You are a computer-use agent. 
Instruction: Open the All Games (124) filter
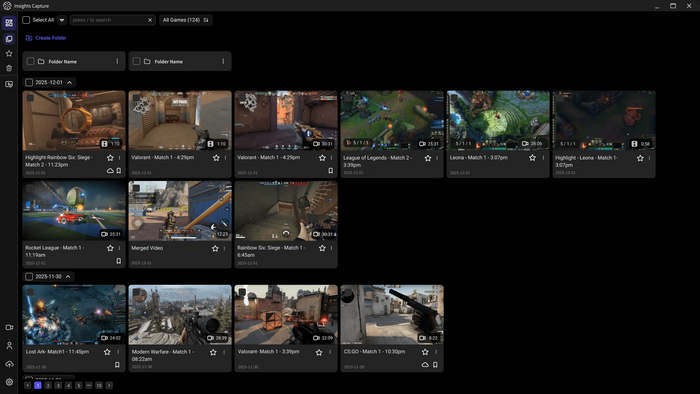click(186, 20)
